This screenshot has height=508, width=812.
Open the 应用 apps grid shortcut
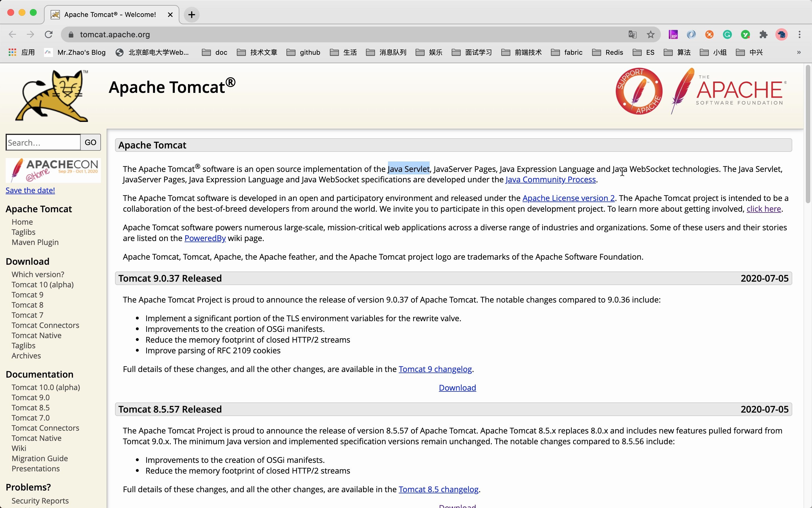point(21,52)
